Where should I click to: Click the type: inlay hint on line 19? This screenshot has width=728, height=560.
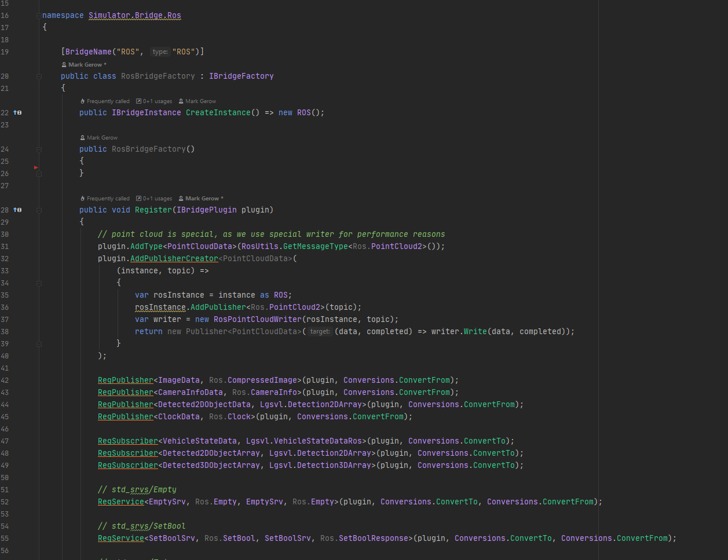click(x=160, y=52)
